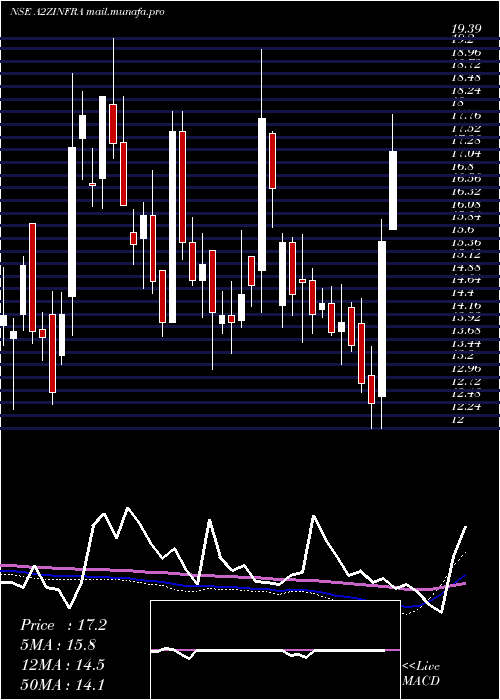Click the NSE A2ZINFRA mail.munafa.pro title text
Screen dimensions: 500x700
coord(87,12)
